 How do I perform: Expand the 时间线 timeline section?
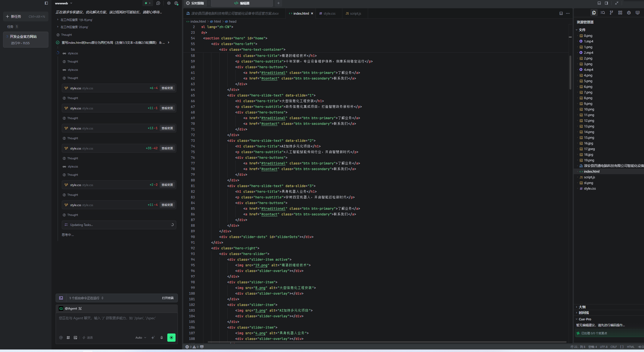click(x=582, y=313)
